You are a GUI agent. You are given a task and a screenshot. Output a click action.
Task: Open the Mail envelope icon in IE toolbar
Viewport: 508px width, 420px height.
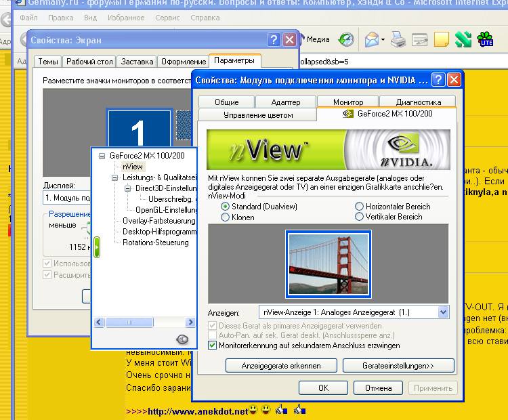372,40
